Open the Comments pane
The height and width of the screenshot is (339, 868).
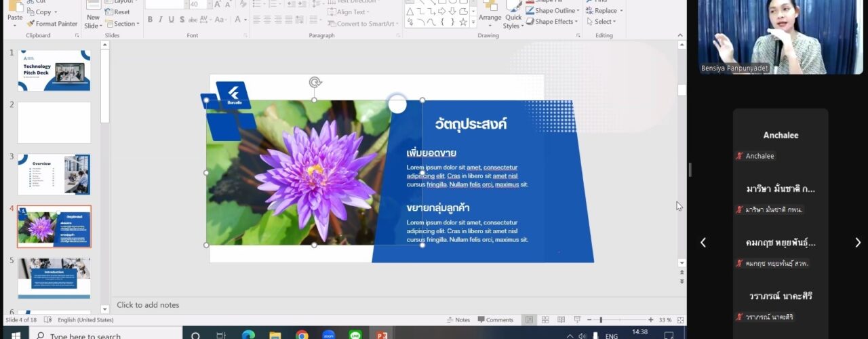[x=496, y=320]
